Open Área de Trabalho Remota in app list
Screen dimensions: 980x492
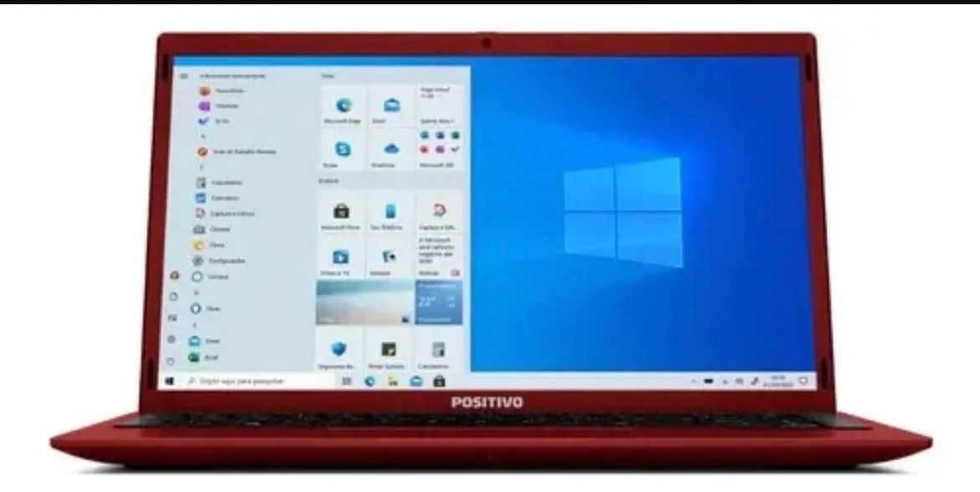tap(238, 152)
